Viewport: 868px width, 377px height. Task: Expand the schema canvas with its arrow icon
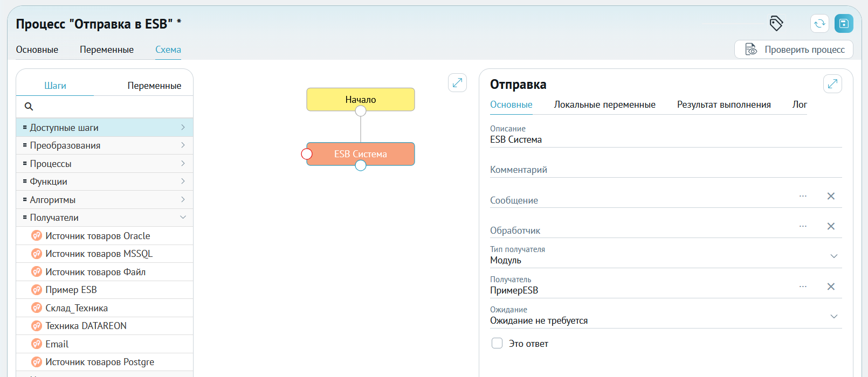[457, 82]
